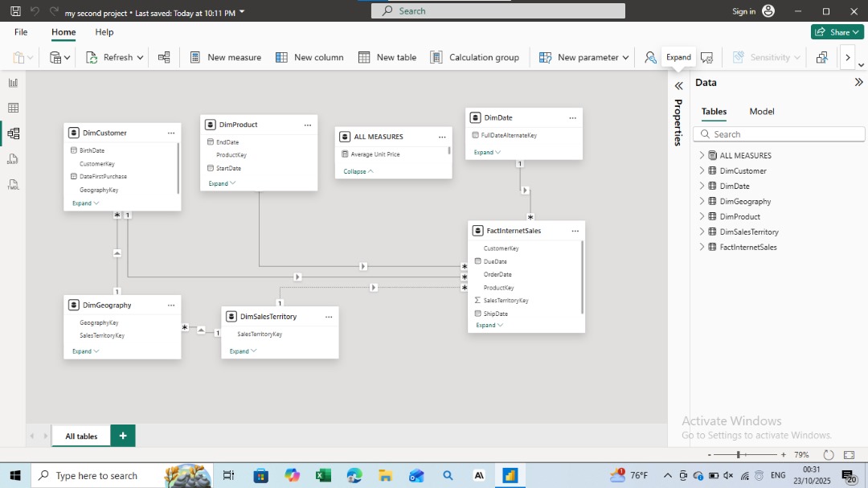Screen dimensions: 868x488
Task: Open DimSalesTerritory table more options menu
Action: tap(329, 317)
